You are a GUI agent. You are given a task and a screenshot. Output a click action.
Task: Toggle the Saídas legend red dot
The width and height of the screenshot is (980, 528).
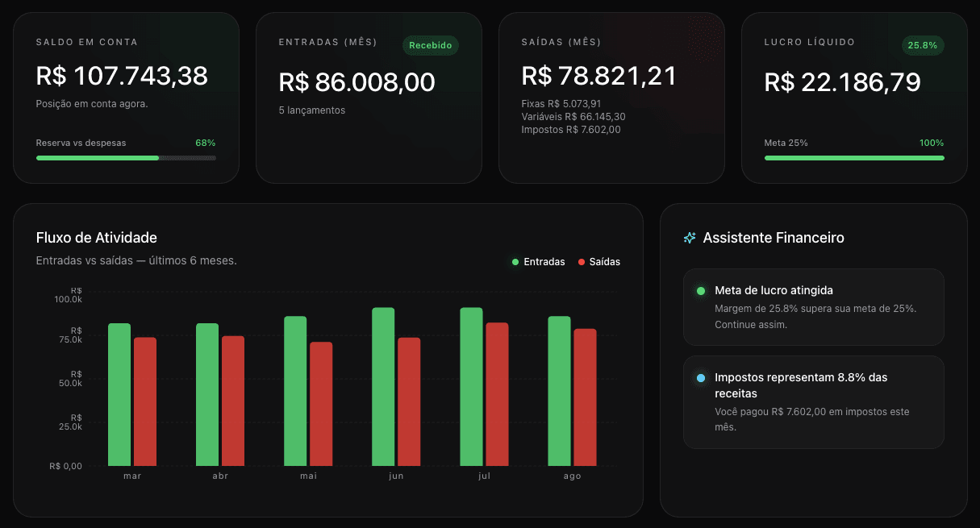[582, 262]
